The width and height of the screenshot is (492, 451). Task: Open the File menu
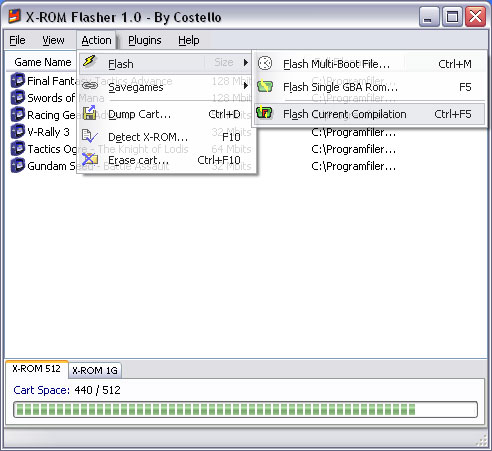[17, 40]
